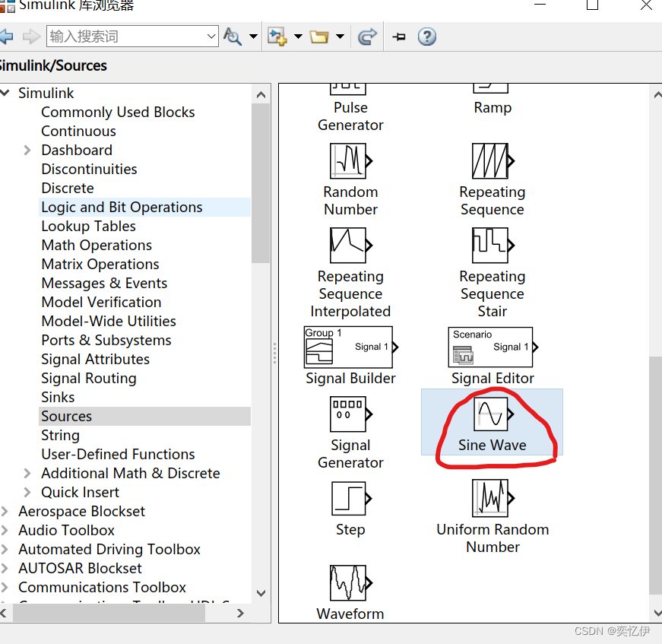Screen dimensions: 662x644
Task: Click the tree horizontal scroll-right arrow
Action: coord(240,613)
